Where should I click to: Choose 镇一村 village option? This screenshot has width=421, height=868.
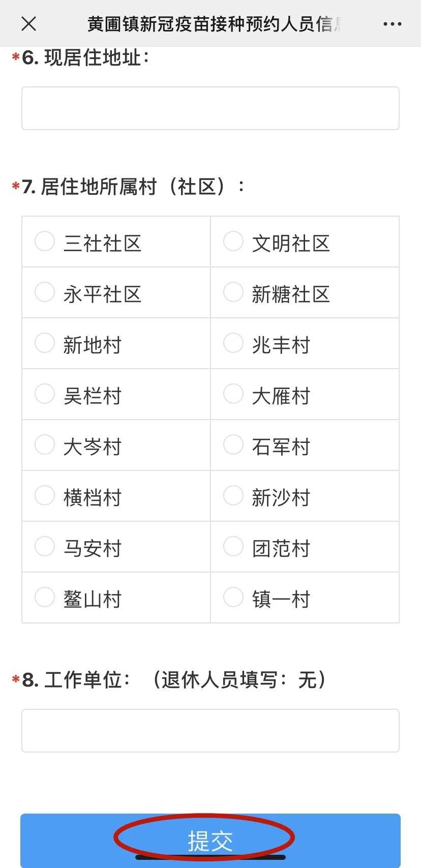pos(233,597)
